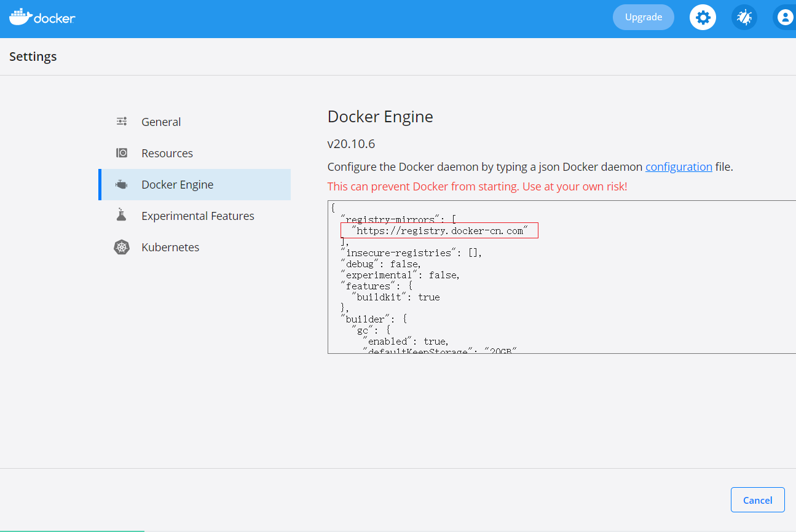796x532 pixels.
Task: Click the Docker Engine heading
Action: (x=380, y=117)
